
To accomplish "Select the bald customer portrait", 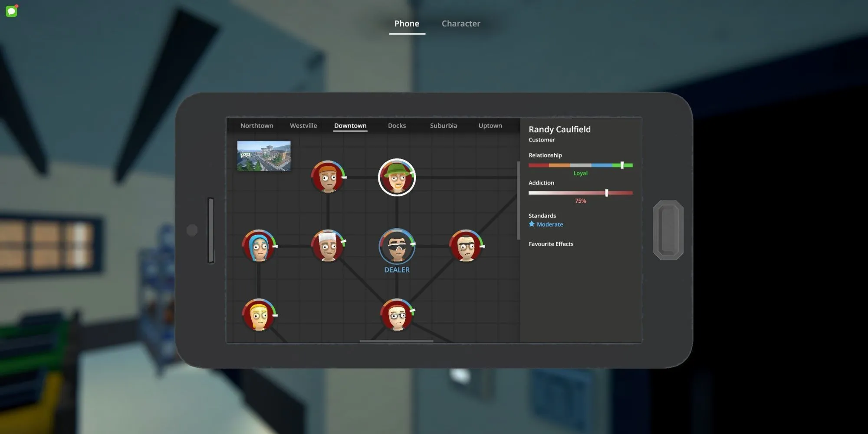I will tap(466, 246).
